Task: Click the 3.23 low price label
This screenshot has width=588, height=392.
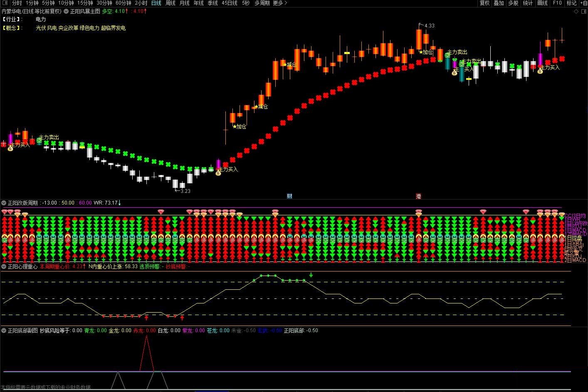Action: pos(185,191)
